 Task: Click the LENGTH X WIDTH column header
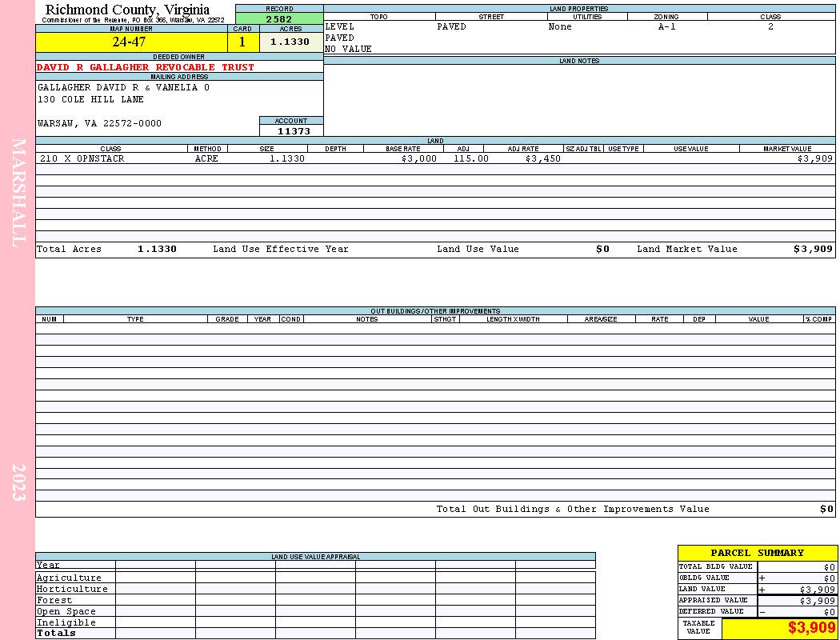click(513, 319)
